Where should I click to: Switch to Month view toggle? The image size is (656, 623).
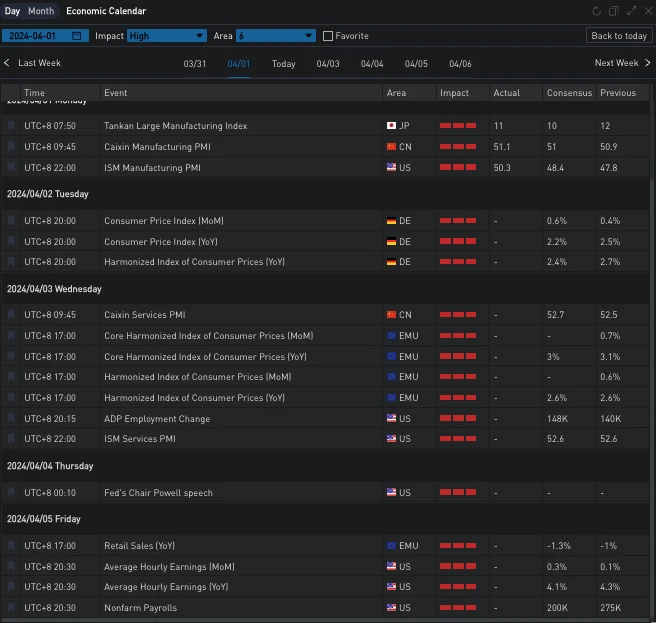(x=41, y=11)
